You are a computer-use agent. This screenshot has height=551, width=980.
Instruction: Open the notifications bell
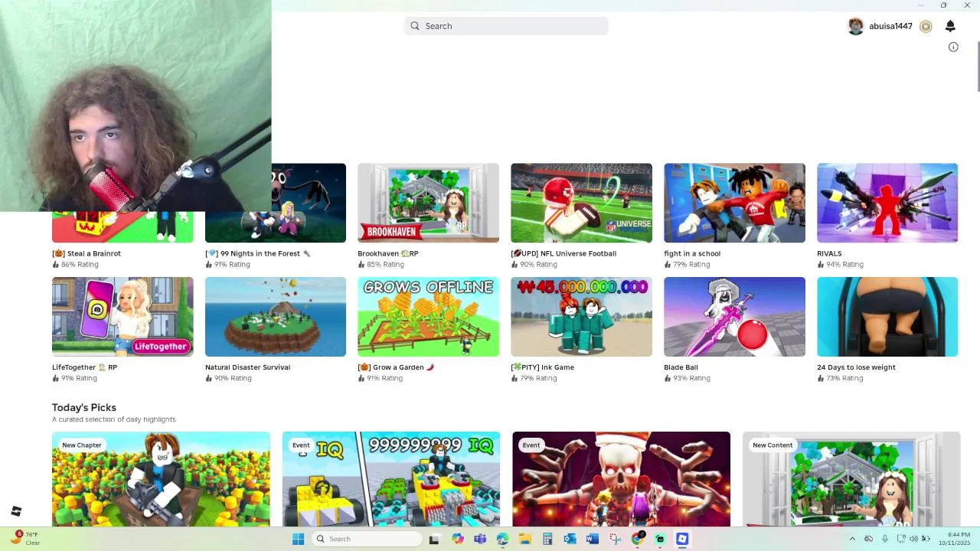(950, 26)
